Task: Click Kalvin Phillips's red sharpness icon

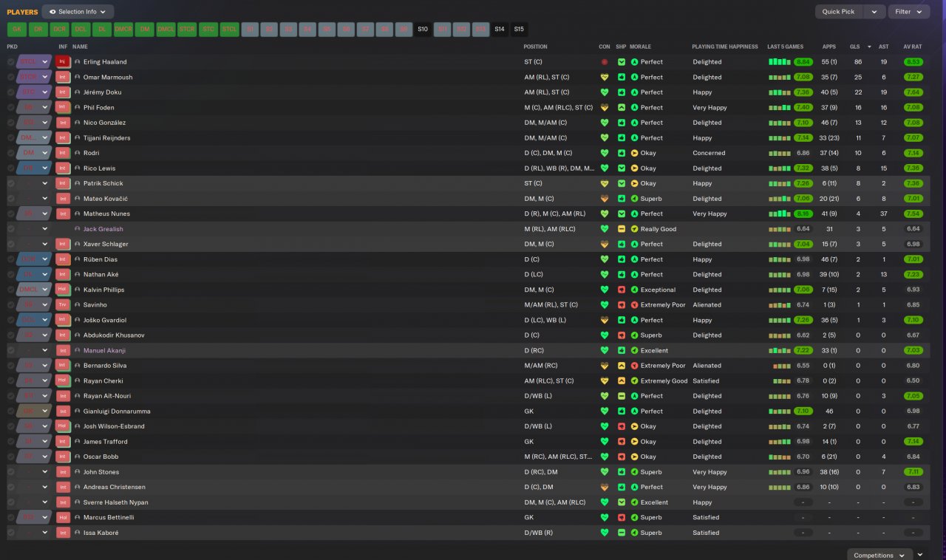Action: pos(622,290)
